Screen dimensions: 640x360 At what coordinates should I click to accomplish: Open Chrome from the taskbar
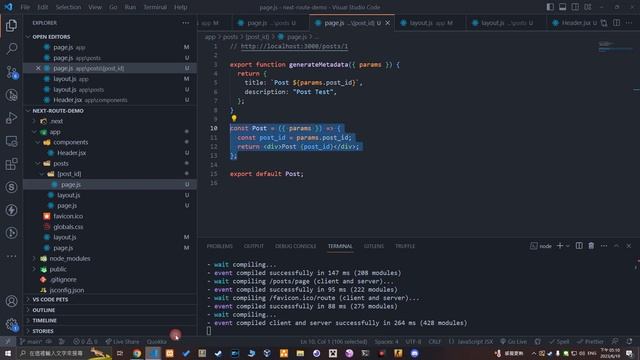137,353
